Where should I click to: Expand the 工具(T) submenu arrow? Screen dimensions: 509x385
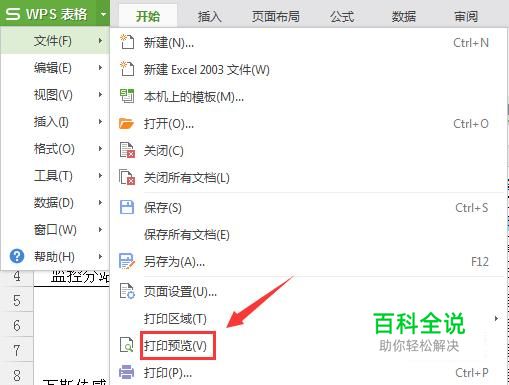pos(100,176)
